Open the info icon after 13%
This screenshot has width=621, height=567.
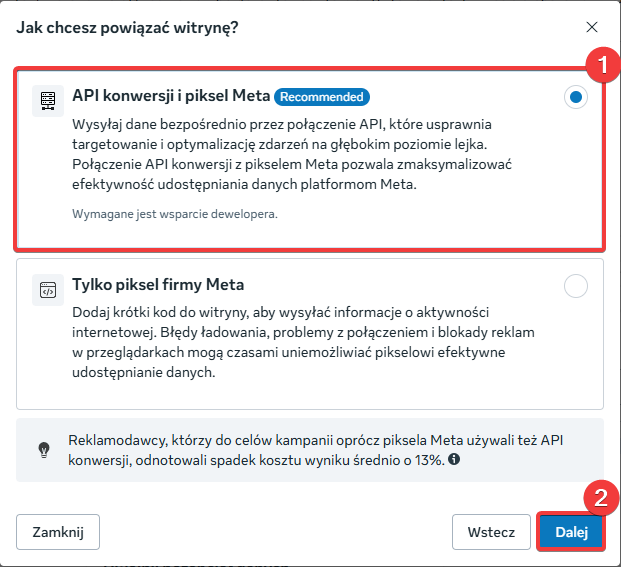pyautogui.click(x=454, y=460)
